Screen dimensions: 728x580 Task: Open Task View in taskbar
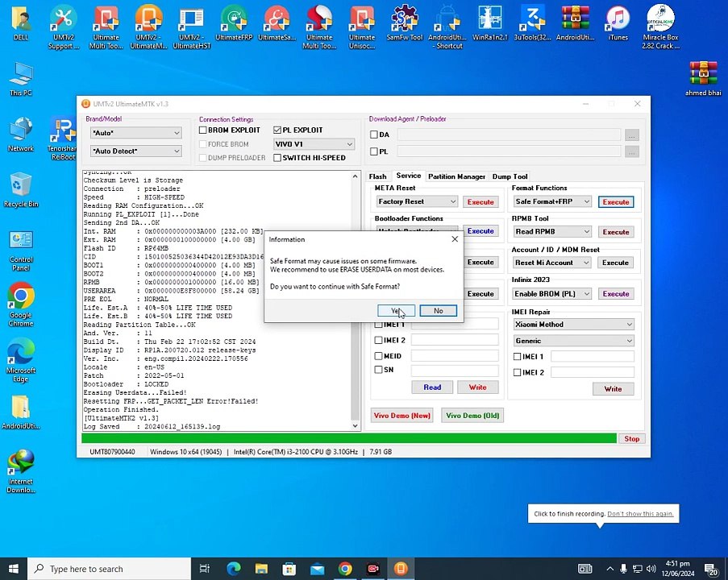(x=204, y=569)
